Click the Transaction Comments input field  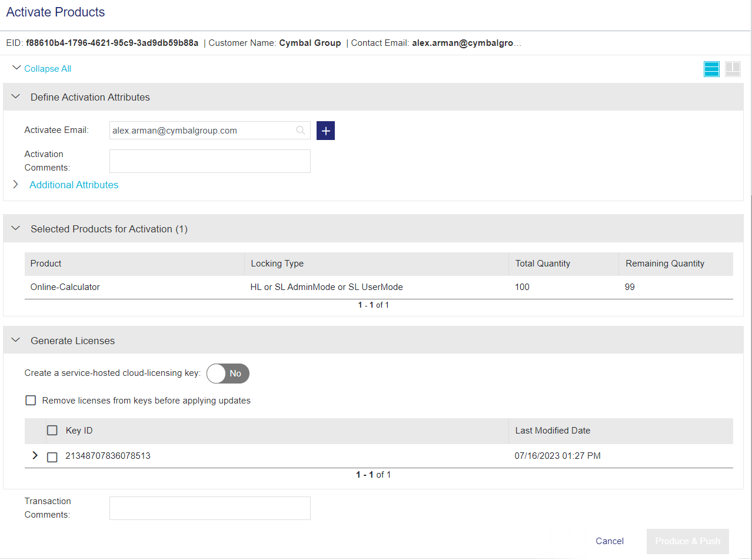click(209, 508)
